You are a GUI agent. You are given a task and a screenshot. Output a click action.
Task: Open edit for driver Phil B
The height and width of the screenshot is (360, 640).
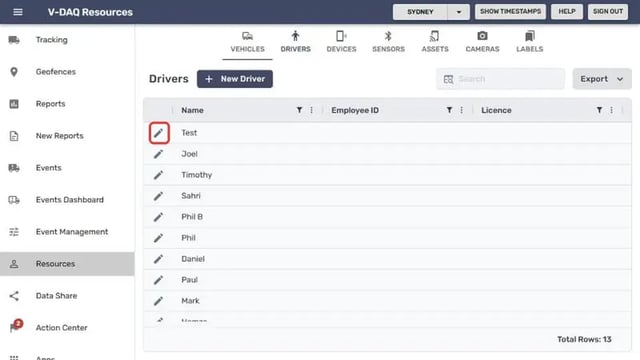[x=158, y=217]
